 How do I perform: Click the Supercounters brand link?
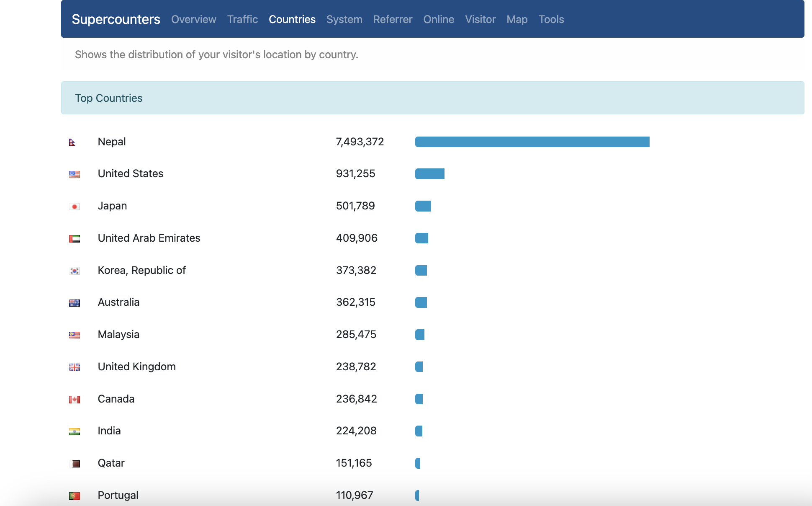(116, 19)
